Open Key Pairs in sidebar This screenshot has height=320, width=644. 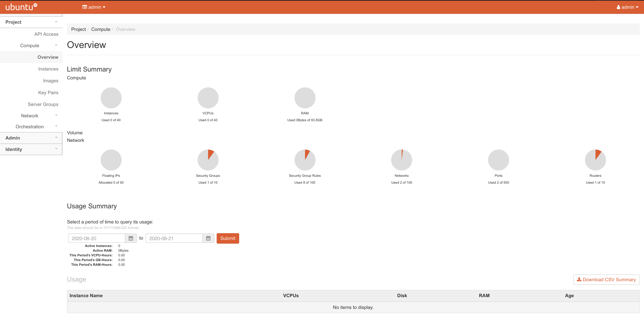click(x=48, y=93)
